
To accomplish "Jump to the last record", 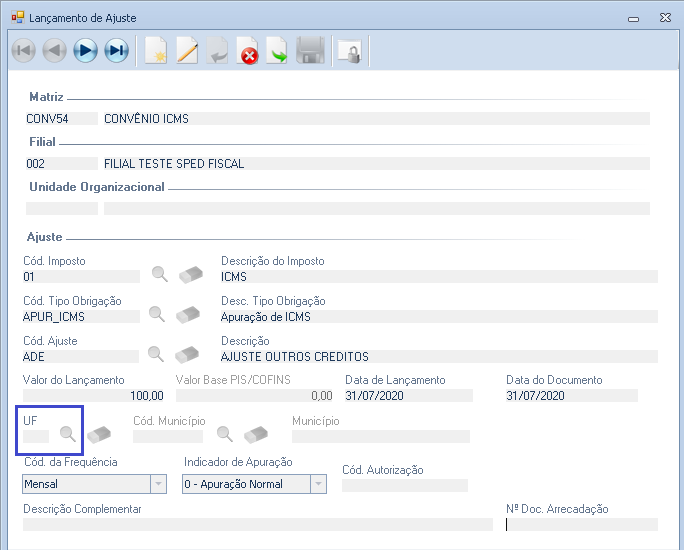I will [x=116, y=51].
